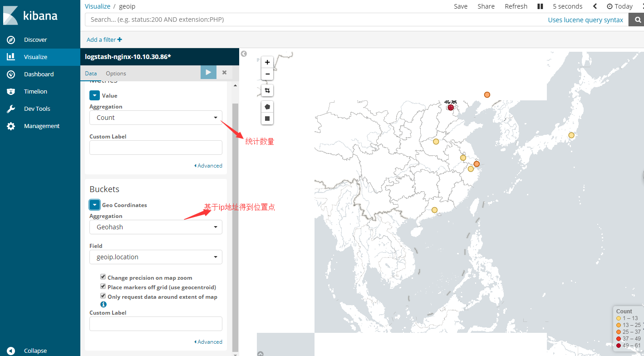Click the Count legend title

point(624,311)
